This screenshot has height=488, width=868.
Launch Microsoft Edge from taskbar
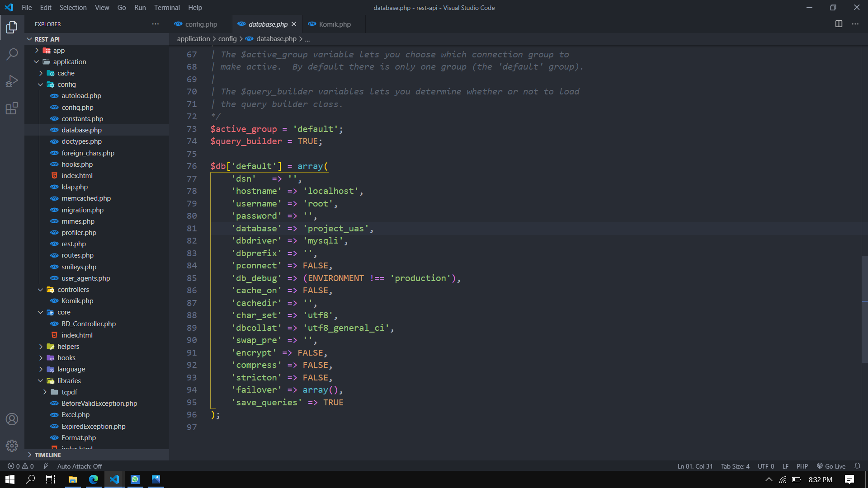(x=94, y=479)
